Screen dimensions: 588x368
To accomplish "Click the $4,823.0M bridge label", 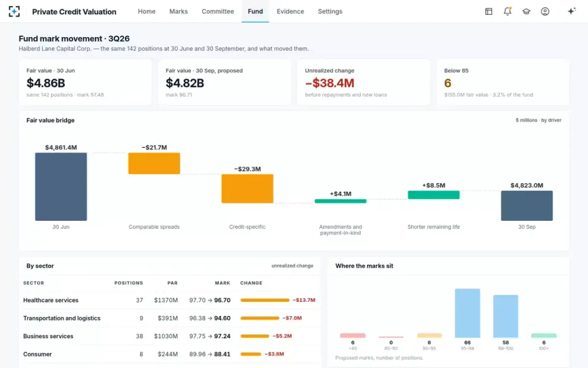I will click(527, 185).
